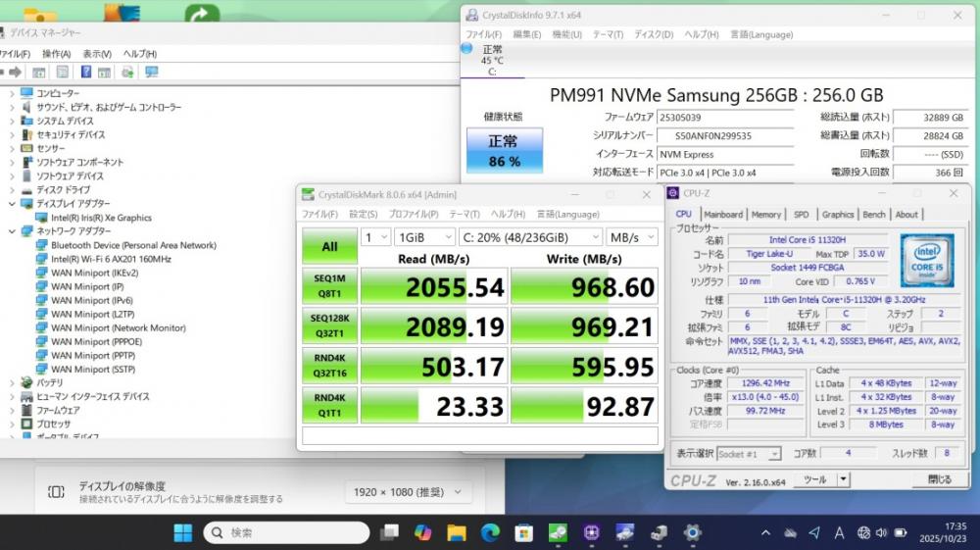The width and height of the screenshot is (980, 550).
Task: Click the green All benchmark button
Action: point(329,246)
